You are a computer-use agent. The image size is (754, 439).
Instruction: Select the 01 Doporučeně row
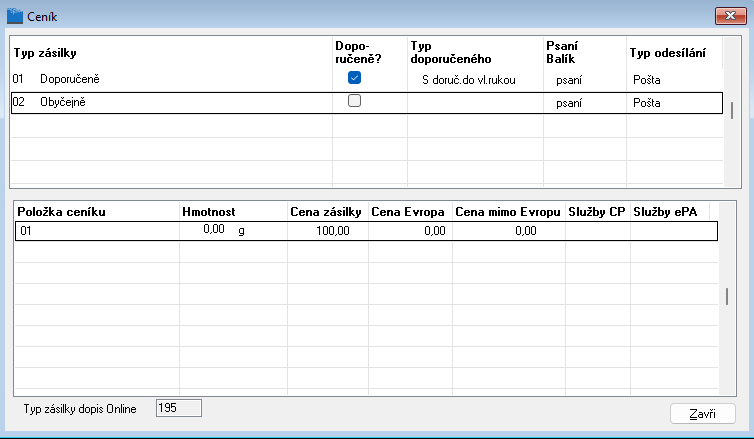[x=366, y=79]
